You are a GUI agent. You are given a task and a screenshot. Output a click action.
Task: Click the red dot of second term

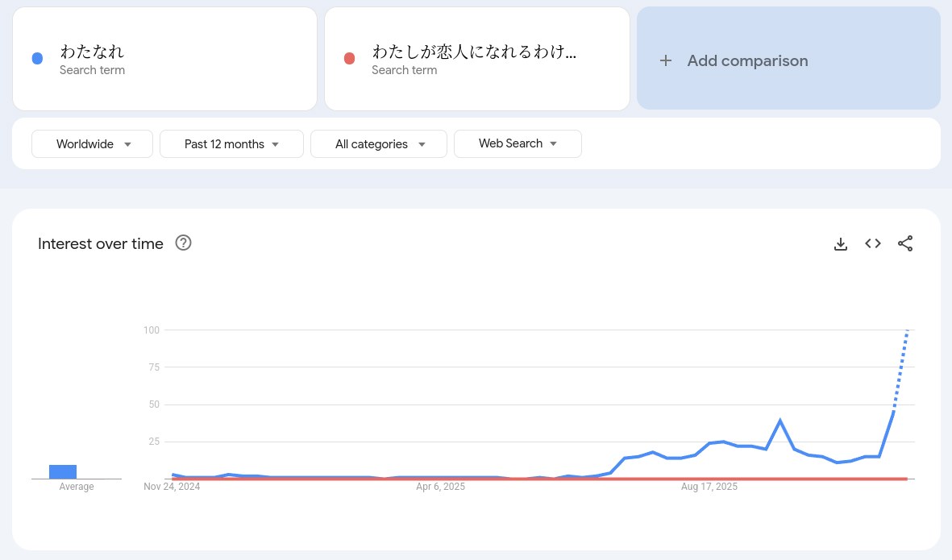(349, 59)
